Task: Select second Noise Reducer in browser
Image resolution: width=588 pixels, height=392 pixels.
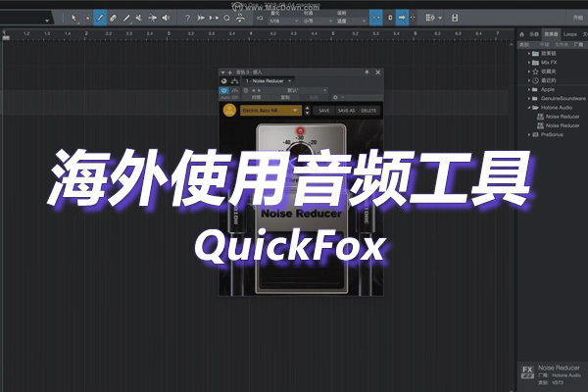Action: pos(558,125)
